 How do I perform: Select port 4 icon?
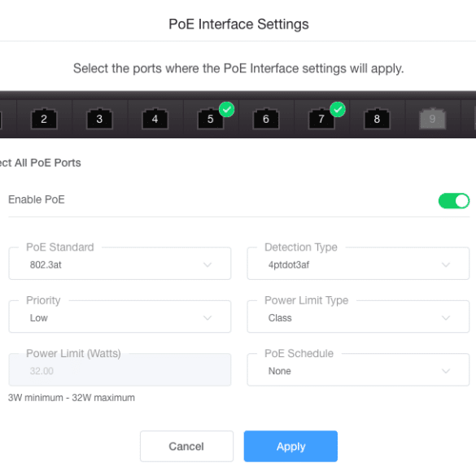155,119
